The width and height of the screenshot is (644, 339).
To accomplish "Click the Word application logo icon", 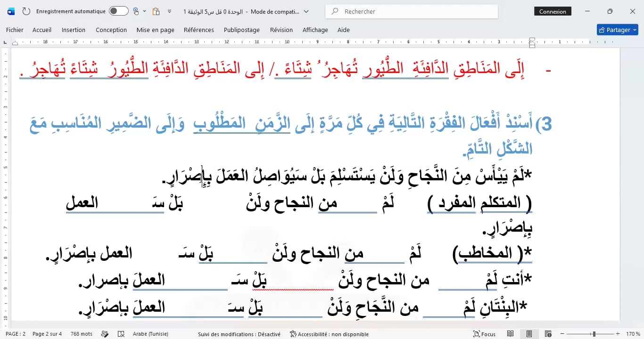I will pos(11,11).
